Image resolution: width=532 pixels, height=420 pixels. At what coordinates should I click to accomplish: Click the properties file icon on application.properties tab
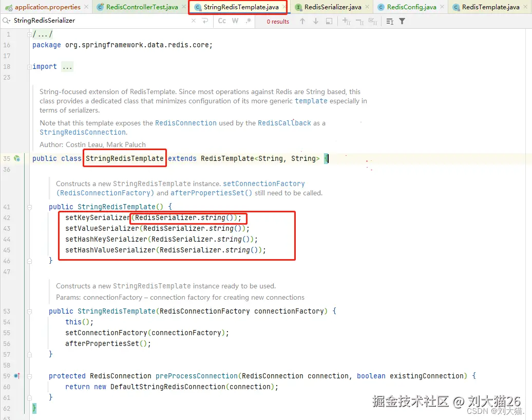tap(9, 7)
